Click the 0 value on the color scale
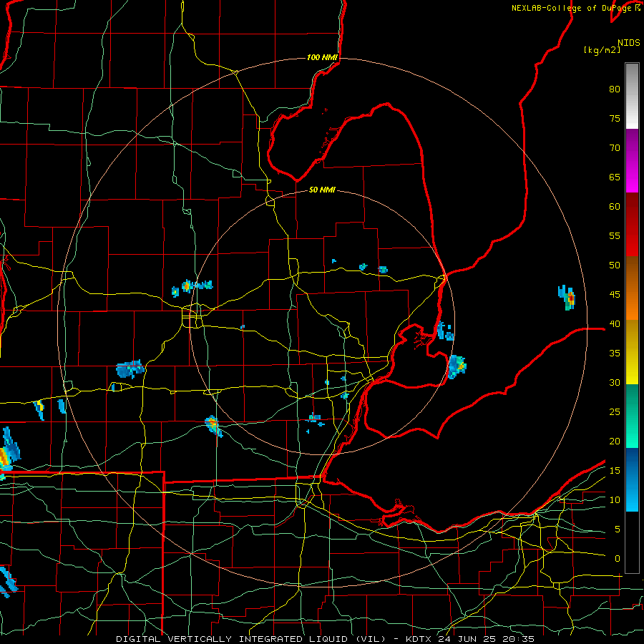Image resolution: width=644 pixels, height=644 pixels. tap(618, 559)
